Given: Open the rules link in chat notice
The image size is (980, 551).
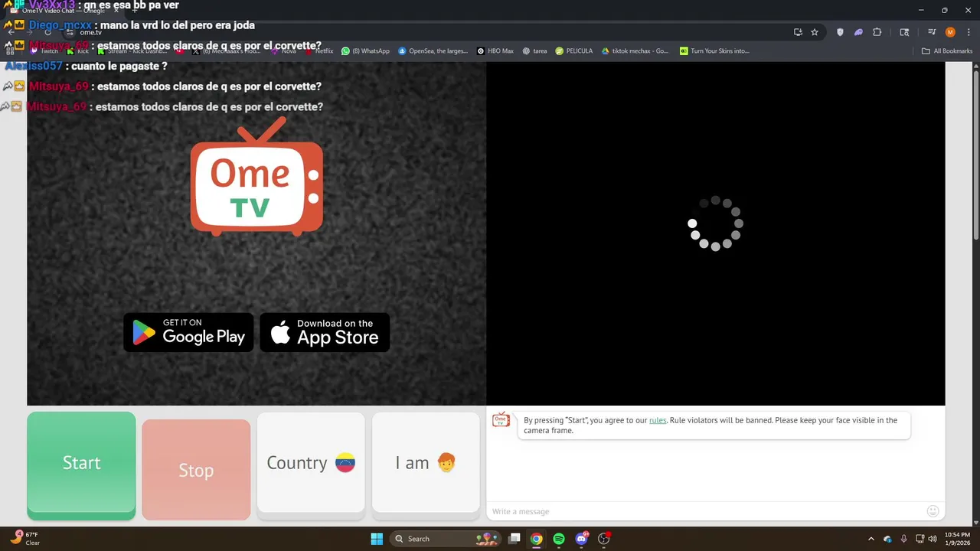Looking at the screenshot, I should point(658,420).
